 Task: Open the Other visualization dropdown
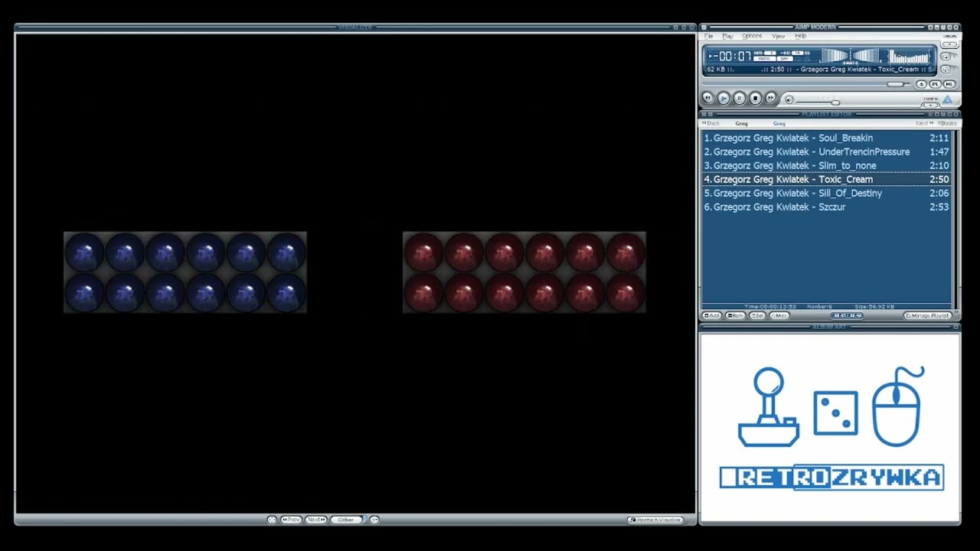pyautogui.click(x=348, y=520)
